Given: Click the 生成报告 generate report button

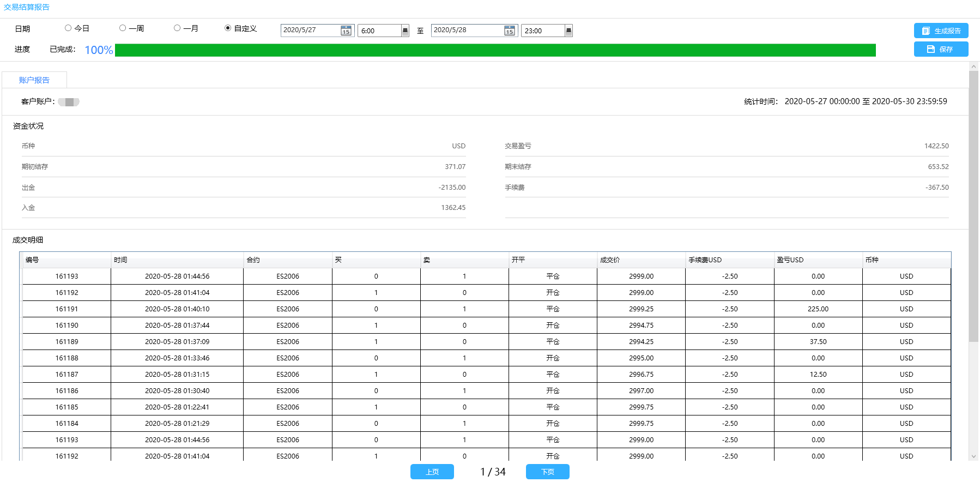Looking at the screenshot, I should point(941,31).
